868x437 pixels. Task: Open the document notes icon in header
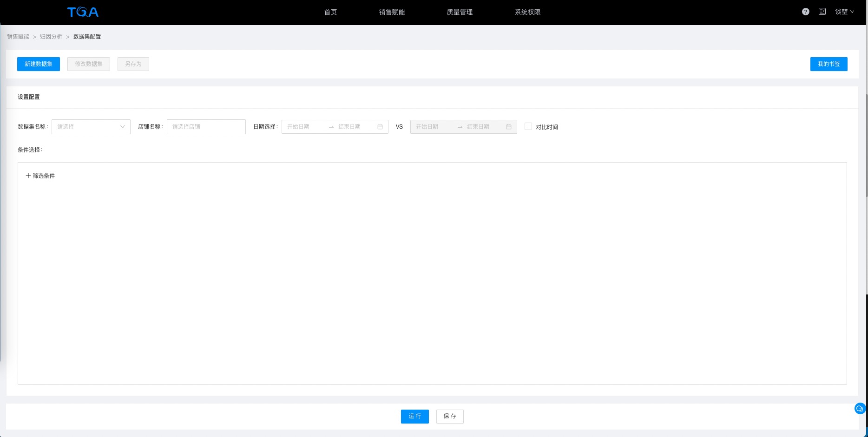click(822, 12)
